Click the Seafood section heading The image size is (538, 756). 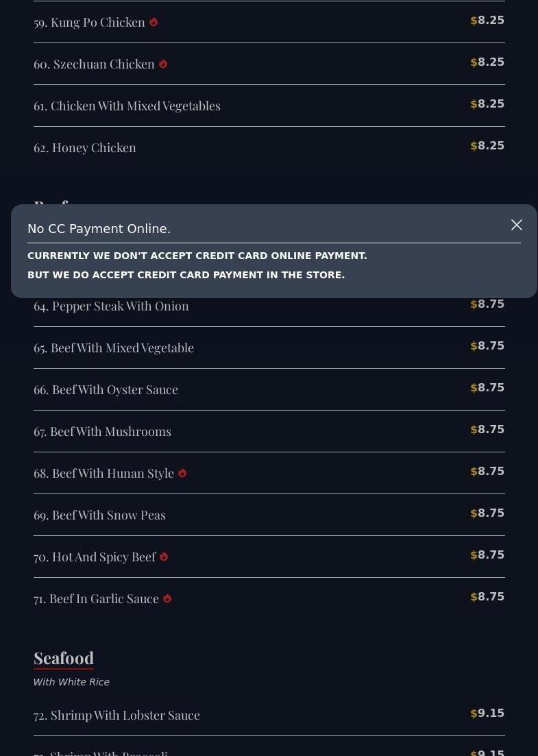tap(64, 658)
